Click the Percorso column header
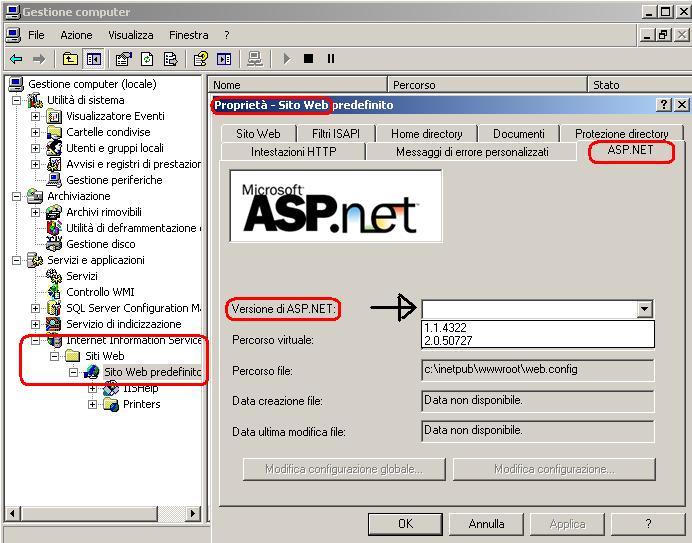 pyautogui.click(x=487, y=84)
